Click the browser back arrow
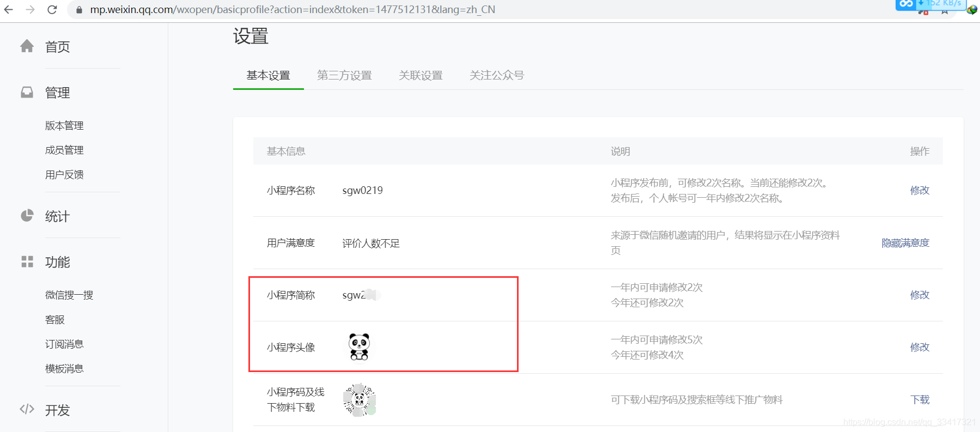This screenshot has width=980, height=432. (9, 10)
